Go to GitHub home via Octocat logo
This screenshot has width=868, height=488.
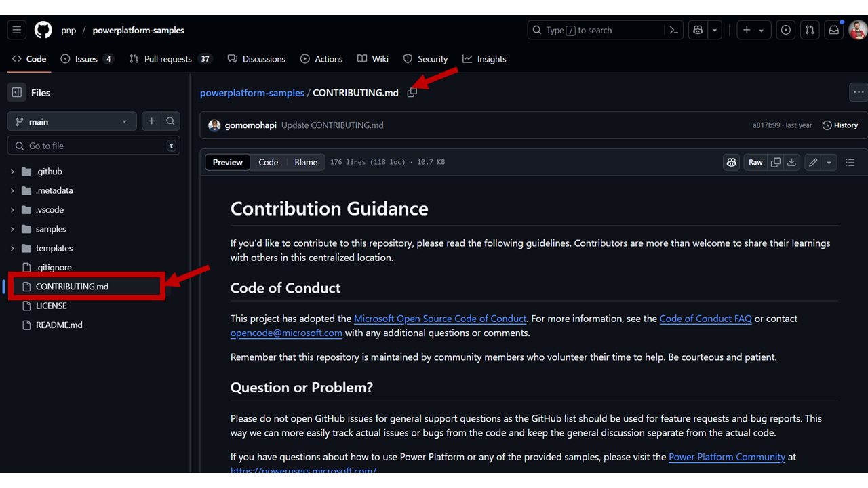point(43,30)
